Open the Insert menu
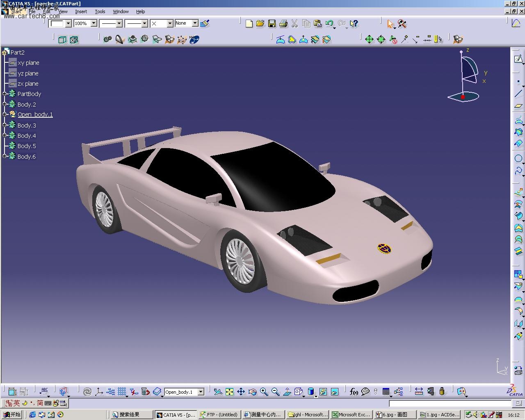 (81, 11)
